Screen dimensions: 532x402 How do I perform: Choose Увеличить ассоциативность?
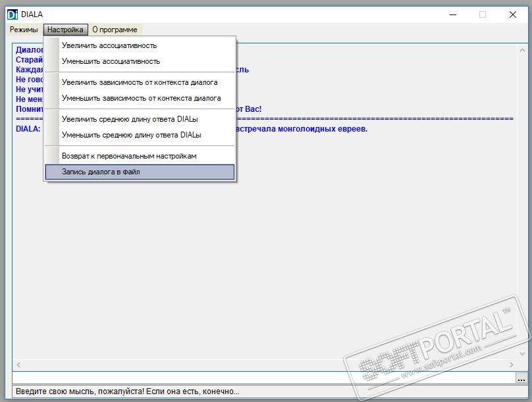click(140, 45)
